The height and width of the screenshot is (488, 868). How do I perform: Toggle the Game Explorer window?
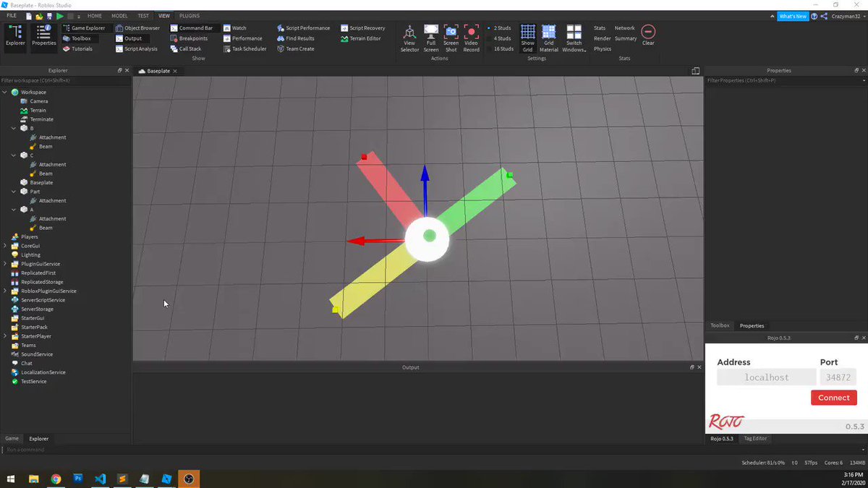[83, 28]
